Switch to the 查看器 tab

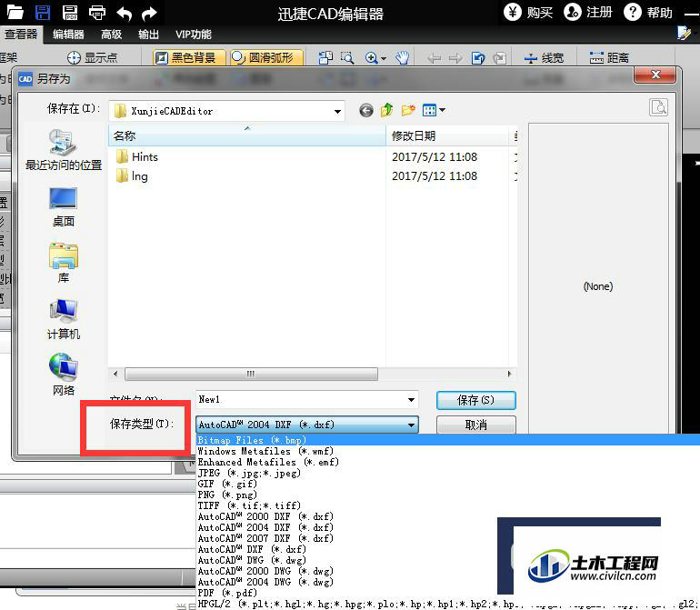point(21,35)
